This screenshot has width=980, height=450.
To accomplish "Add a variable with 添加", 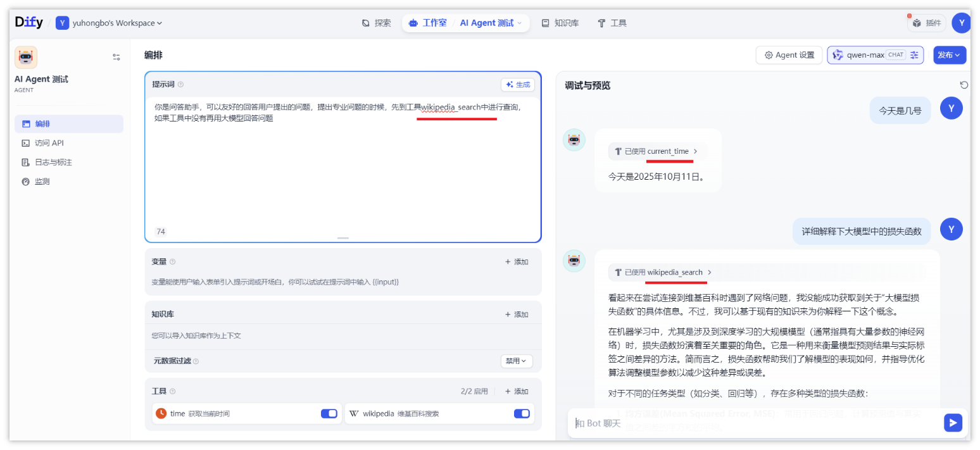I will [516, 261].
